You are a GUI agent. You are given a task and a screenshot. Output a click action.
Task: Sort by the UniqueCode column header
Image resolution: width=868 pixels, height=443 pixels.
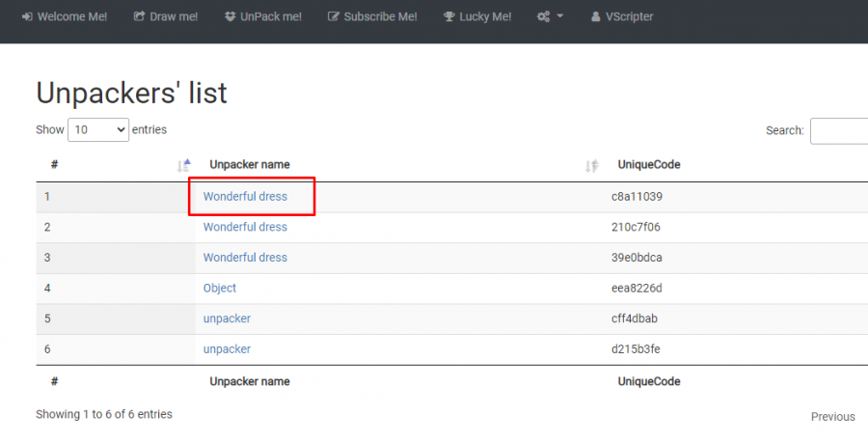click(x=649, y=165)
